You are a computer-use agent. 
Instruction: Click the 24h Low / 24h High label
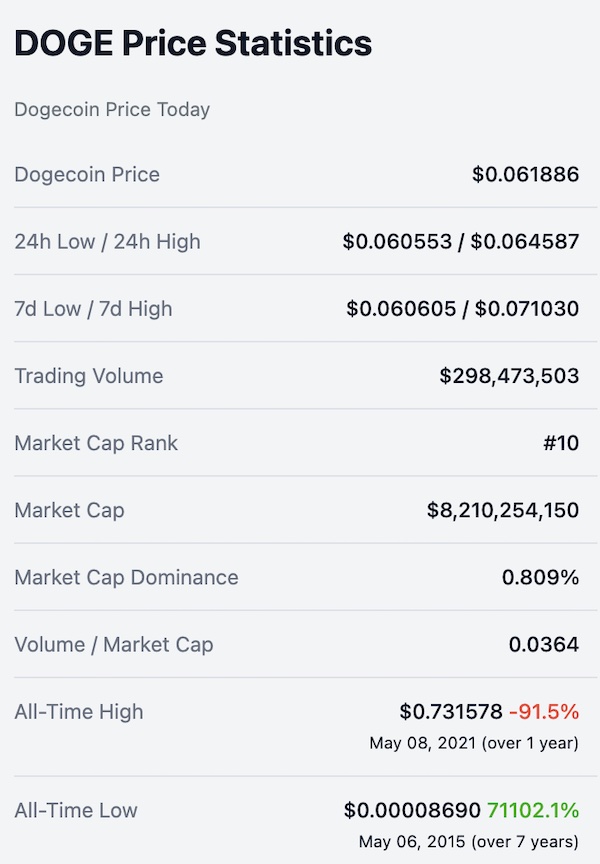pyautogui.click(x=107, y=242)
